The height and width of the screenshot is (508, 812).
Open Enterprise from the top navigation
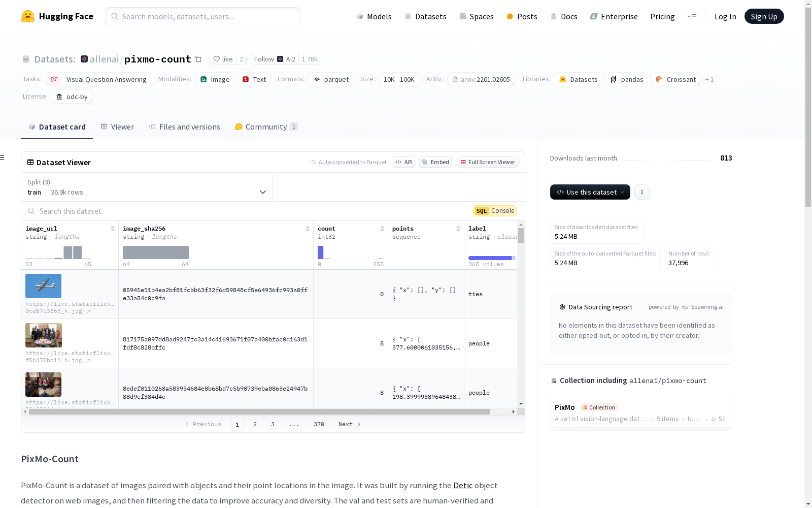(614, 17)
